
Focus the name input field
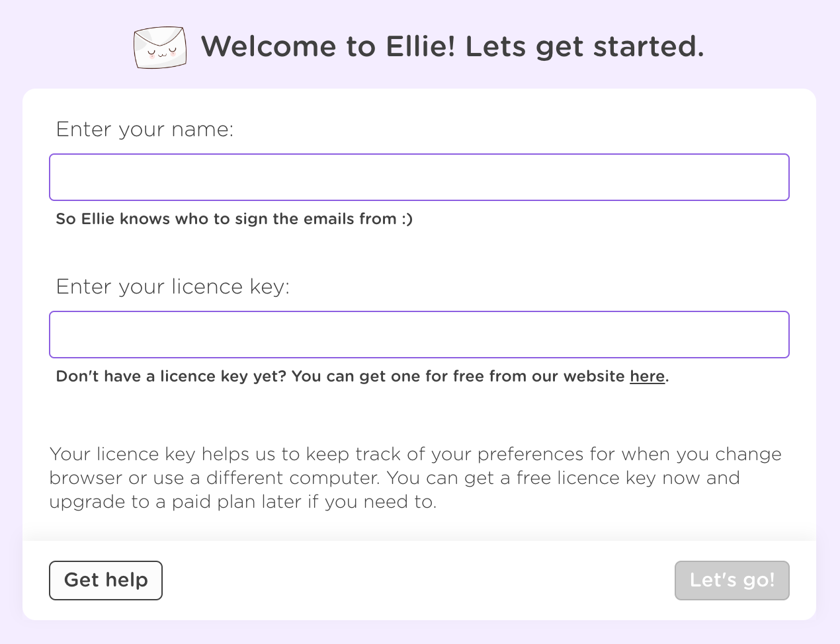click(x=419, y=177)
